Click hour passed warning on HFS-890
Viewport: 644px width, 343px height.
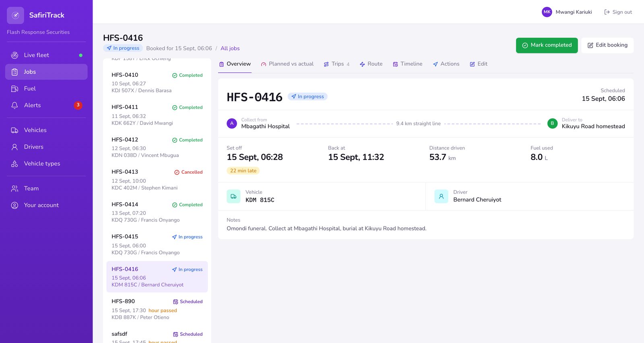coord(163,310)
